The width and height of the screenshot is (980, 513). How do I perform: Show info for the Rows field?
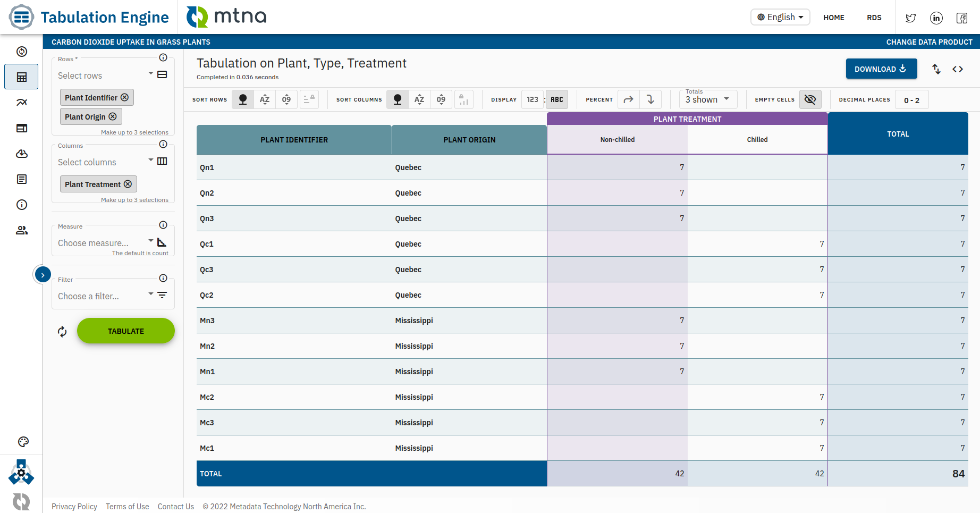tap(163, 57)
